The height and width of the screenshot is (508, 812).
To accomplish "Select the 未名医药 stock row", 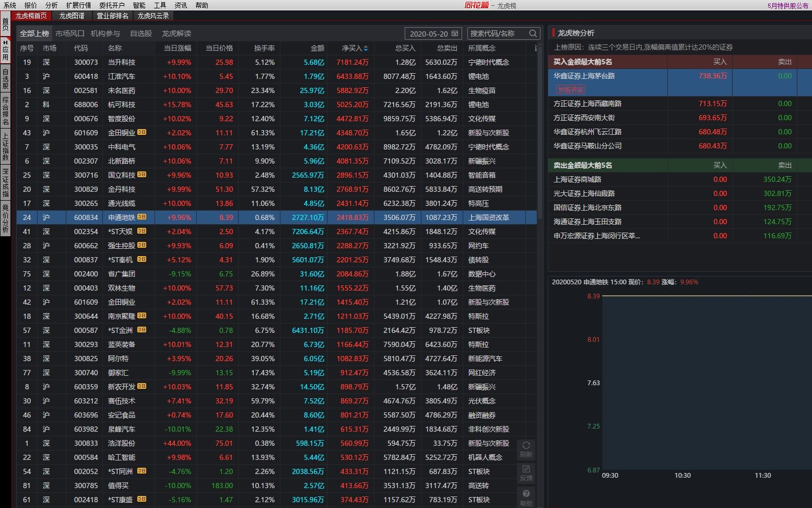I will (277, 90).
